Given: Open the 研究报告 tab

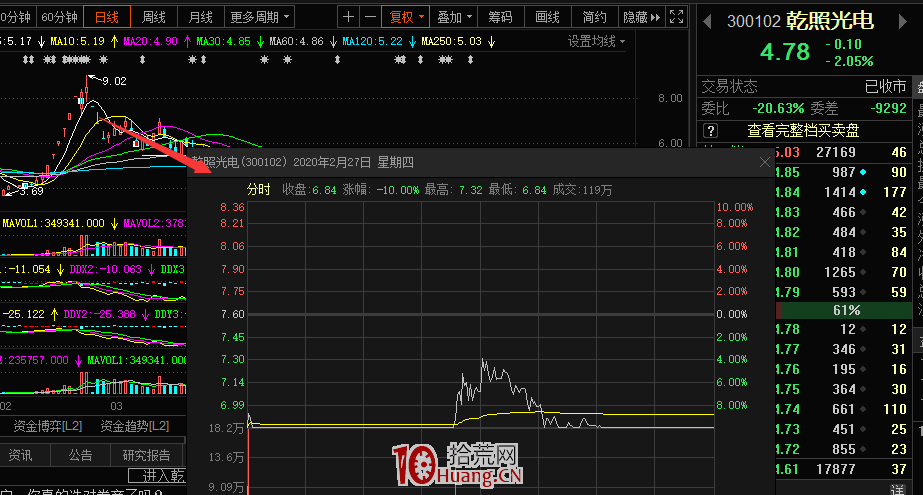Looking at the screenshot, I should [x=146, y=455].
